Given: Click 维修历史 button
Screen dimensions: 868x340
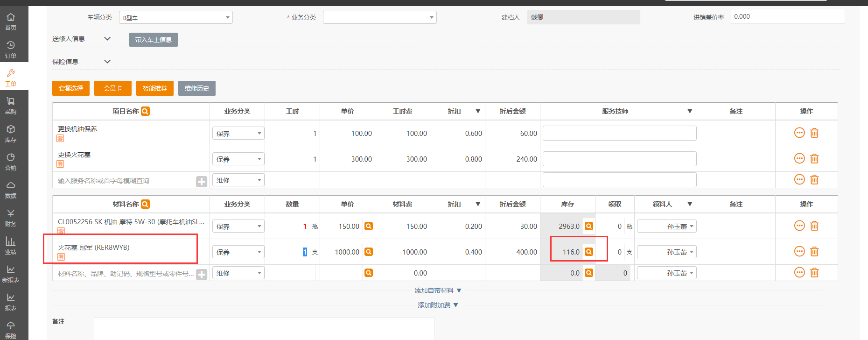Looking at the screenshot, I should pyautogui.click(x=197, y=88).
